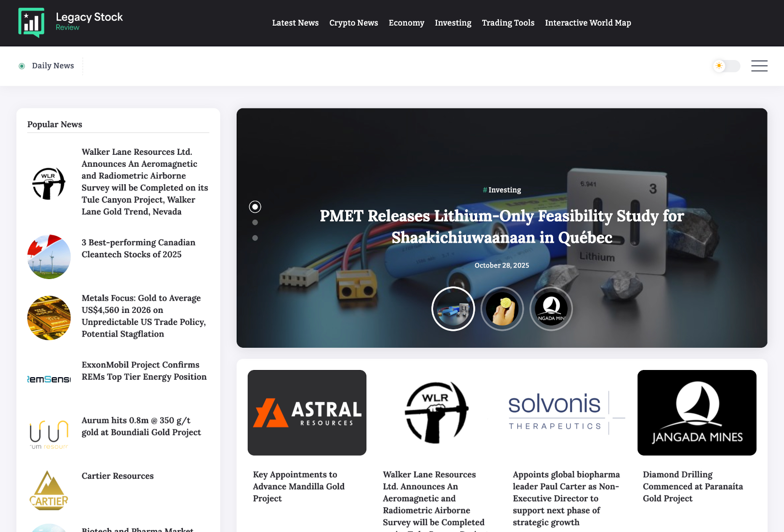Read the PMET Lithium-Only Feasibility Study headline
The height and width of the screenshot is (532, 784).
501,226
